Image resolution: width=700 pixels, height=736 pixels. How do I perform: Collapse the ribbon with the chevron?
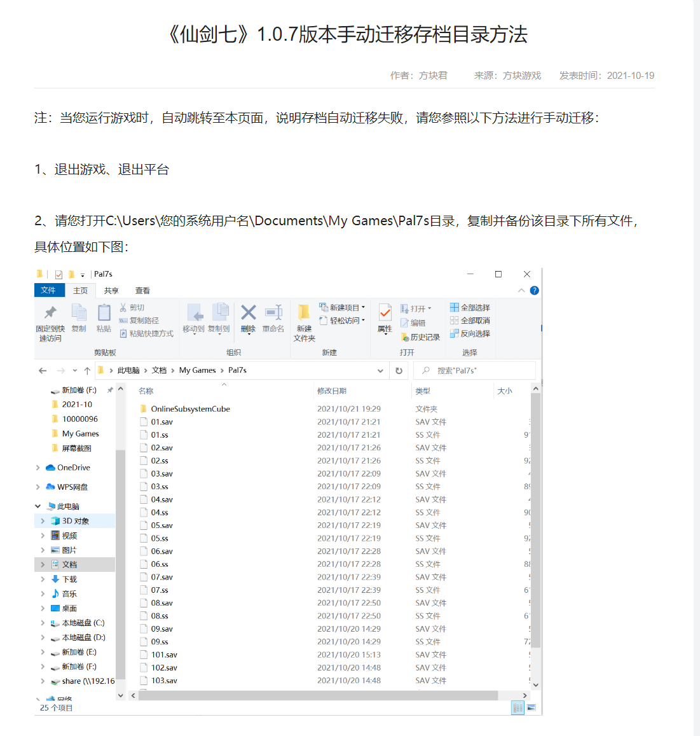521,291
